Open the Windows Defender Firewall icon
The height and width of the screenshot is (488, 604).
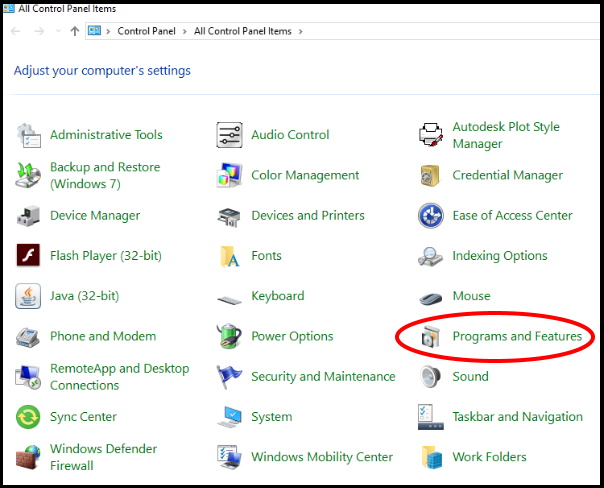[x=28, y=457]
